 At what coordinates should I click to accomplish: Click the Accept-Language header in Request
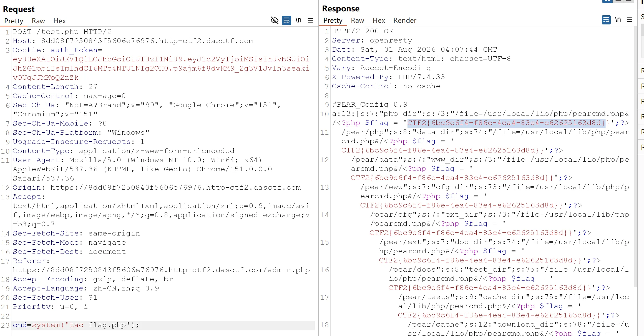point(86,289)
